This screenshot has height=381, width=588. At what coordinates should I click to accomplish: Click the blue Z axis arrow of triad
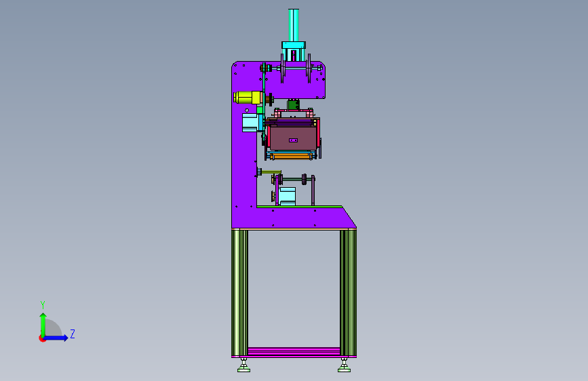56,338
